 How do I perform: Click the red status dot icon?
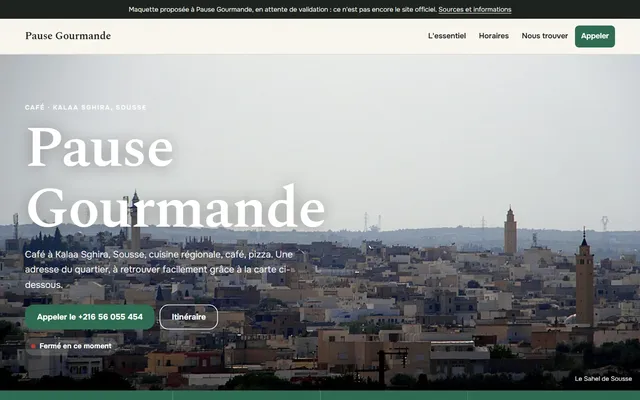(x=33, y=346)
